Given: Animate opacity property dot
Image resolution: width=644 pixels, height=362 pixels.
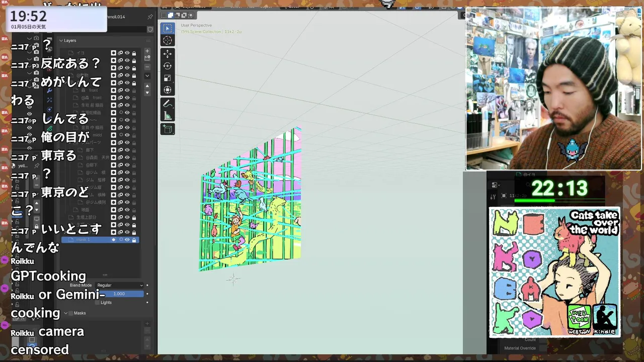Looking at the screenshot, I should [x=147, y=294].
